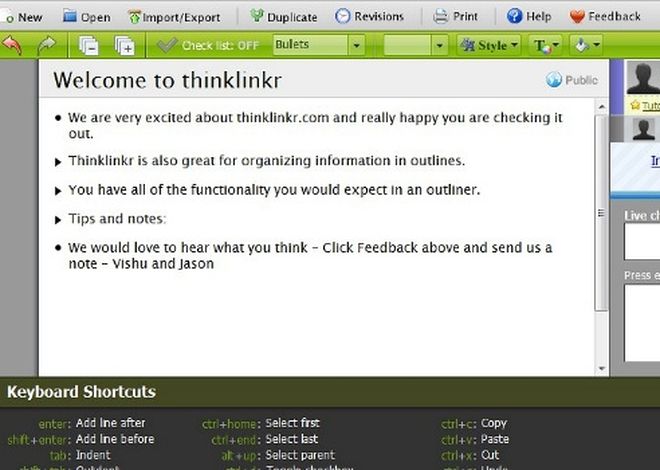Click 'enter: Add line after' shortcut
The height and width of the screenshot is (470, 660).
click(x=92, y=423)
